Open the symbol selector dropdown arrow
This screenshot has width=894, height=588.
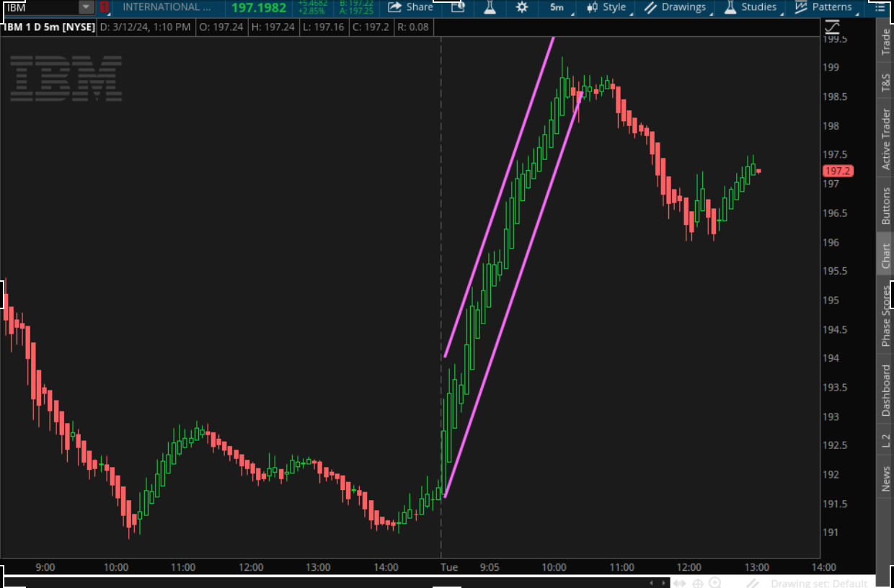tap(87, 8)
